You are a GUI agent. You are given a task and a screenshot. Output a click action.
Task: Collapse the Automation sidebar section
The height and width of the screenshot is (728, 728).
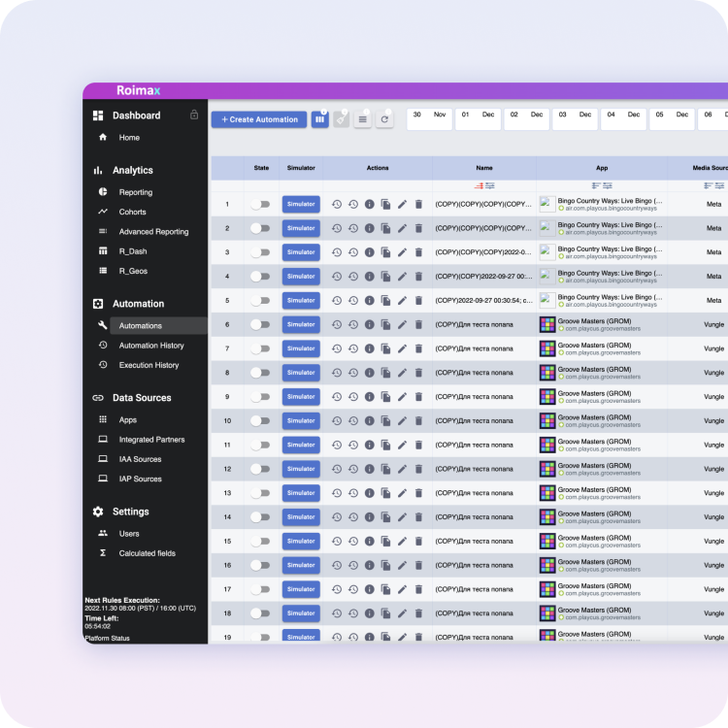pyautogui.click(x=138, y=304)
